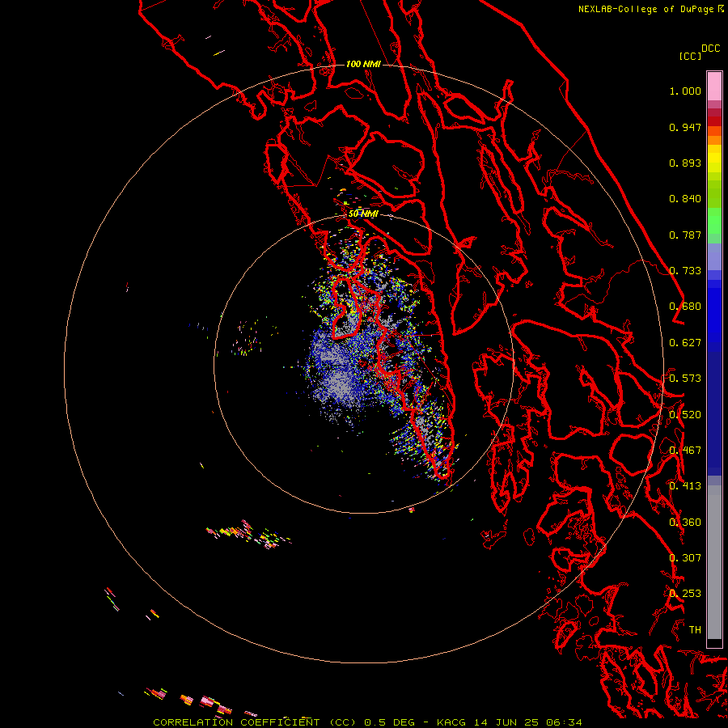This screenshot has height=728, width=728.
Task: Click the 0.253 scale value
Action: pos(685,594)
